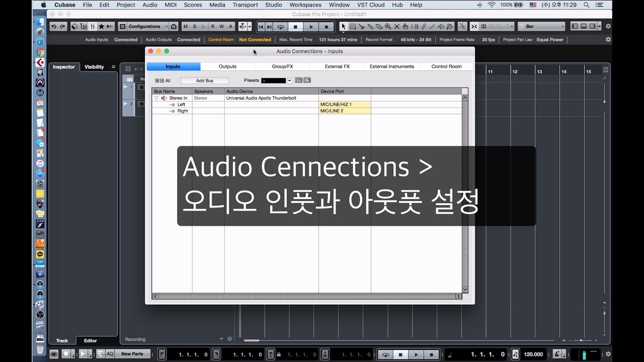Click the Undo arrow in Cubase toolbar

click(54, 27)
